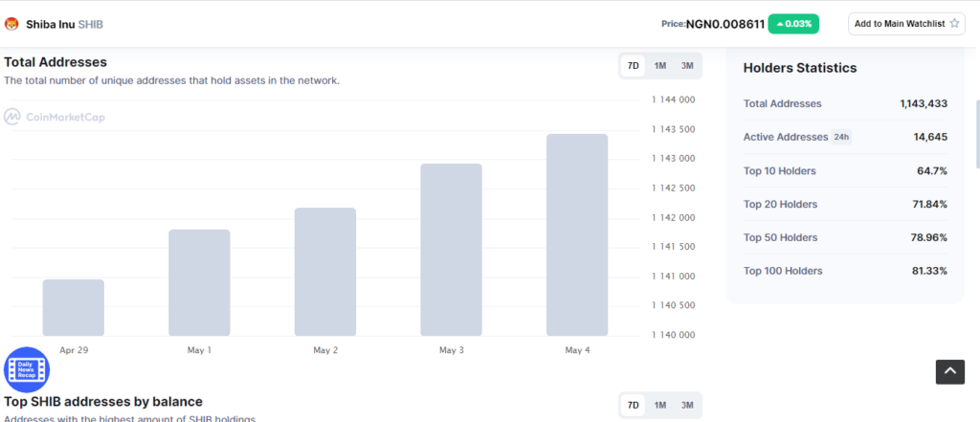980x422 pixels.
Task: Click the May 4 chart bar
Action: pyautogui.click(x=577, y=235)
